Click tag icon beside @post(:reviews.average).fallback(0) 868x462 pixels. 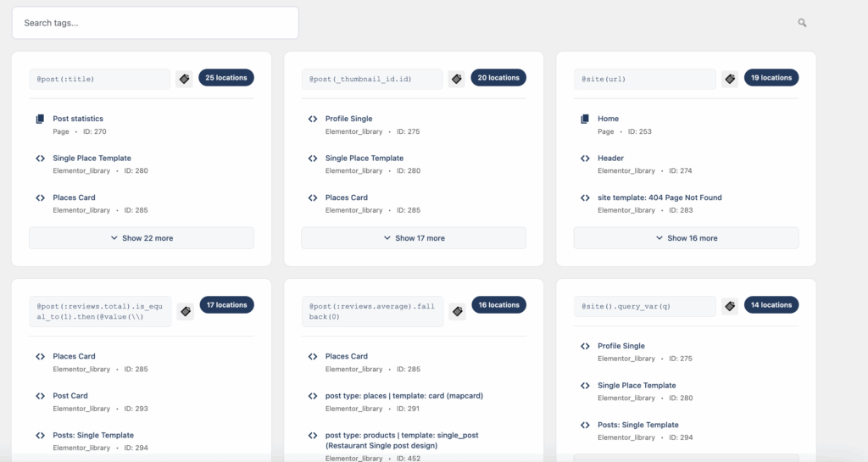pyautogui.click(x=457, y=312)
